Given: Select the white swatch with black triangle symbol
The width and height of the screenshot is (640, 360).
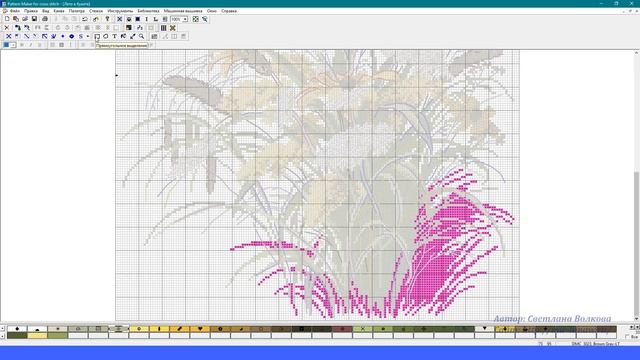Looking at the screenshot, I should point(484,329).
